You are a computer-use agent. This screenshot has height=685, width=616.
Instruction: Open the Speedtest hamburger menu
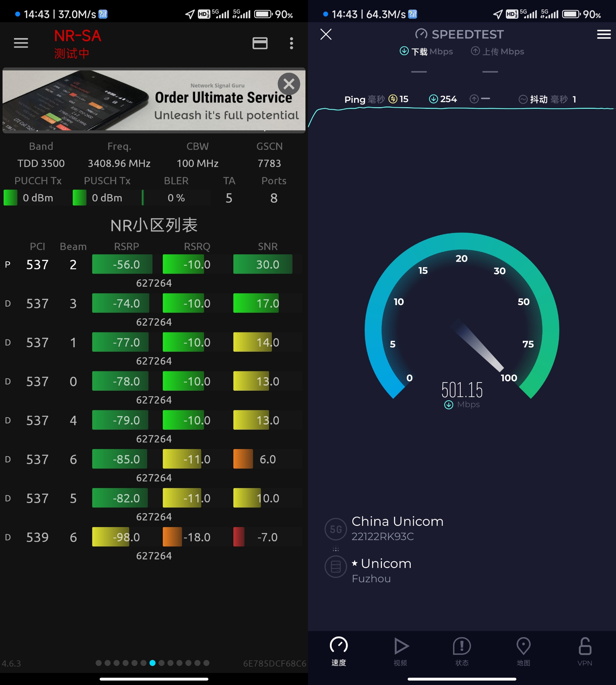[x=604, y=34]
